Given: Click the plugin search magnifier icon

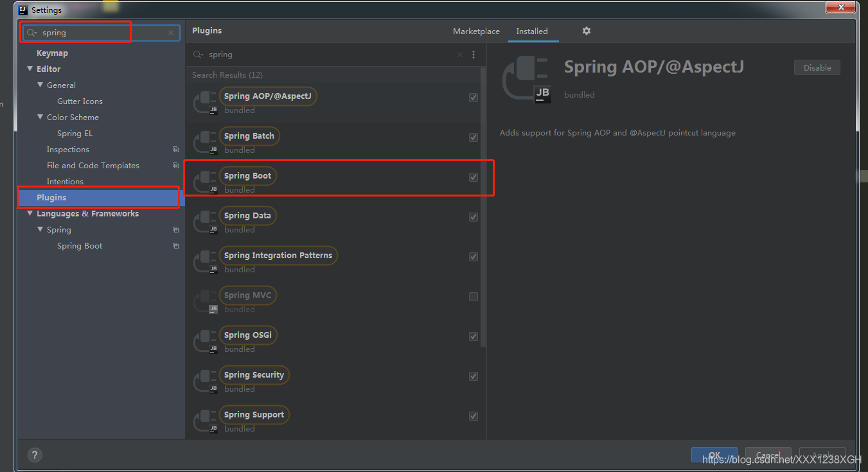Looking at the screenshot, I should (199, 55).
